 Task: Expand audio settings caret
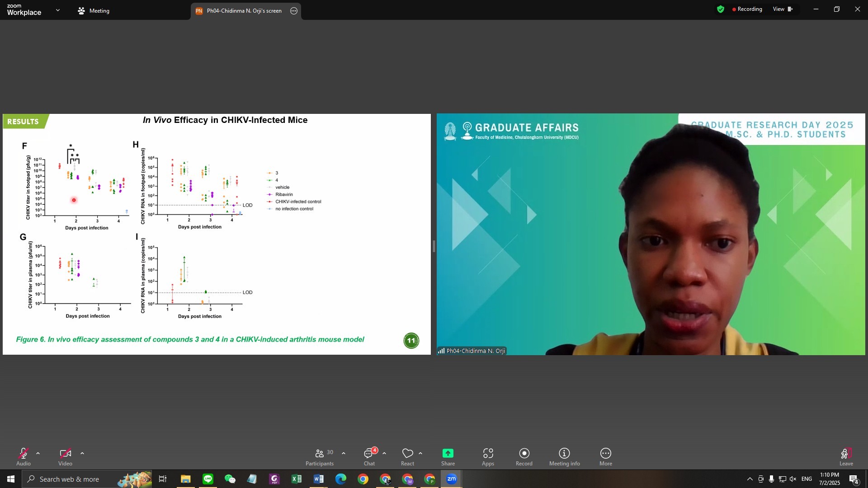[x=38, y=453]
